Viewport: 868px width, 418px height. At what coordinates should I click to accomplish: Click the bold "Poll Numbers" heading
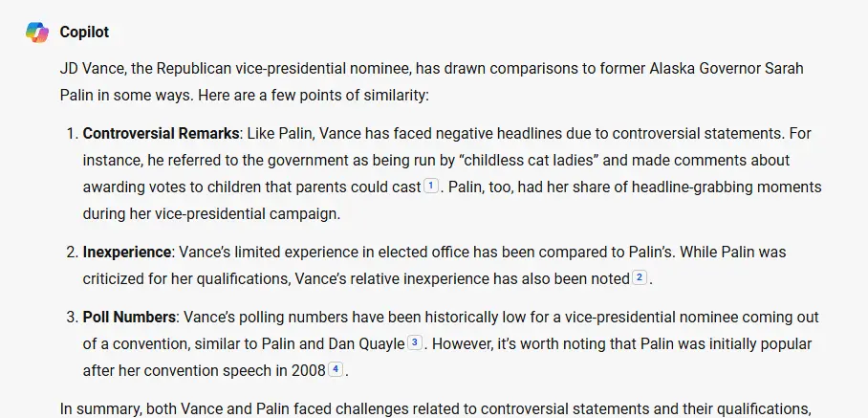pyautogui.click(x=129, y=317)
